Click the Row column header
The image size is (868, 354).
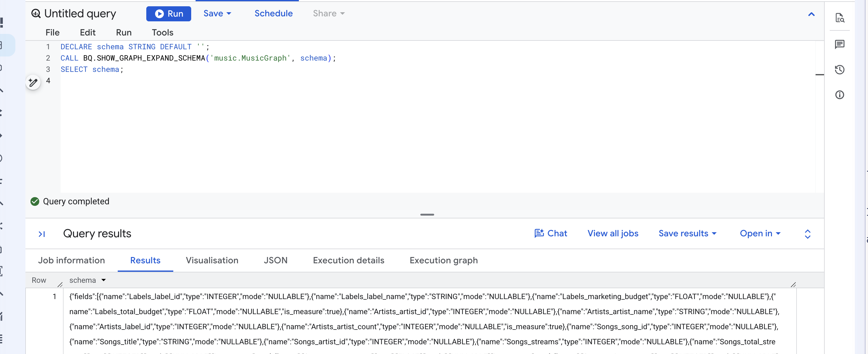click(39, 280)
